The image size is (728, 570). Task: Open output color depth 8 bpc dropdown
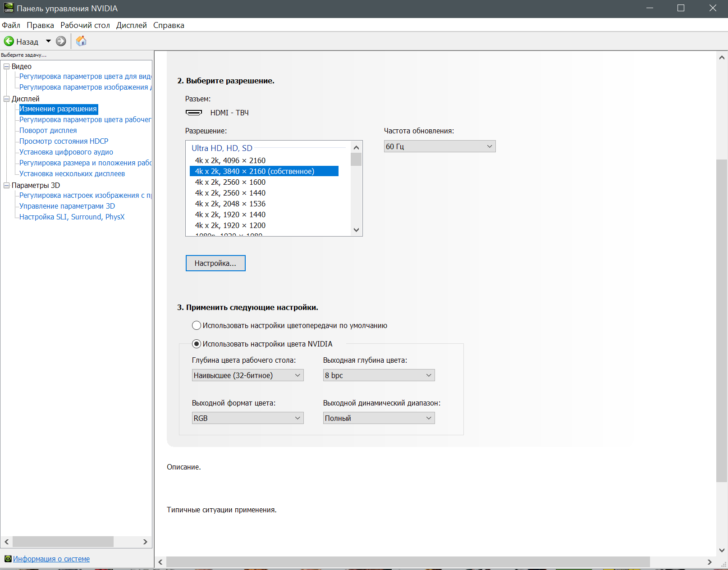point(379,375)
